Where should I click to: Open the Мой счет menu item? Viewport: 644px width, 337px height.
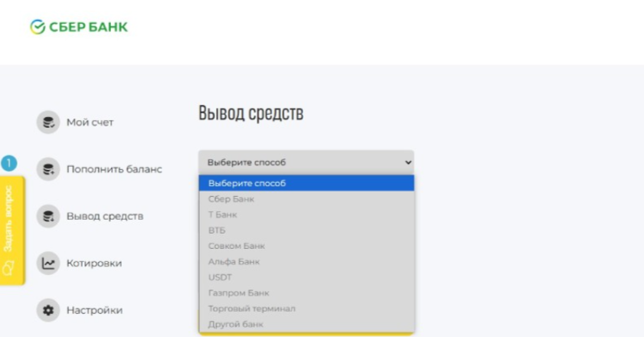[x=90, y=123]
